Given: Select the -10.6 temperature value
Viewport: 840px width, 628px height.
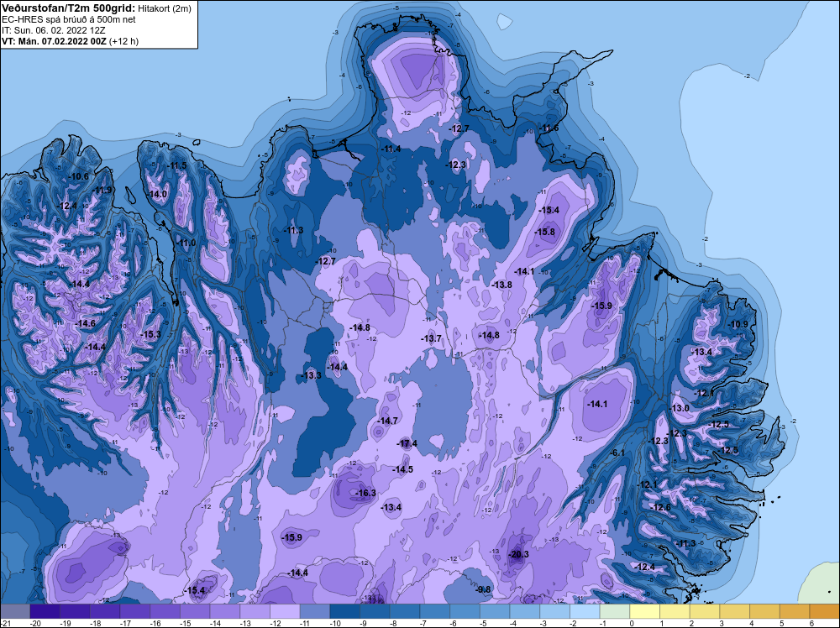Looking at the screenshot, I should 79,176.
